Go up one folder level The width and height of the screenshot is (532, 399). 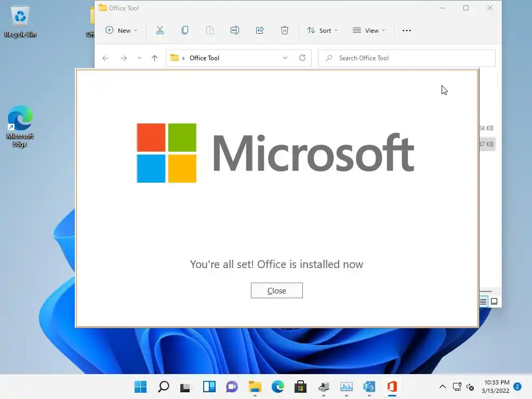tap(154, 58)
